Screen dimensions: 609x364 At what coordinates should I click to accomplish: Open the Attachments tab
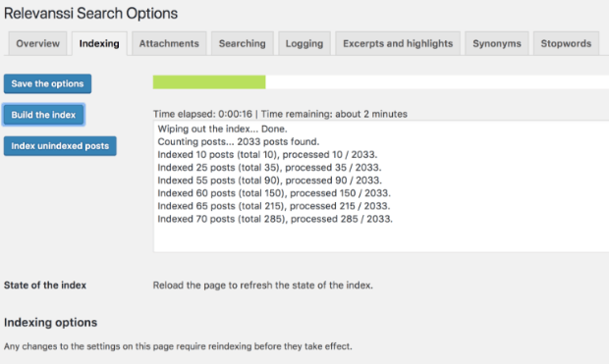point(169,43)
